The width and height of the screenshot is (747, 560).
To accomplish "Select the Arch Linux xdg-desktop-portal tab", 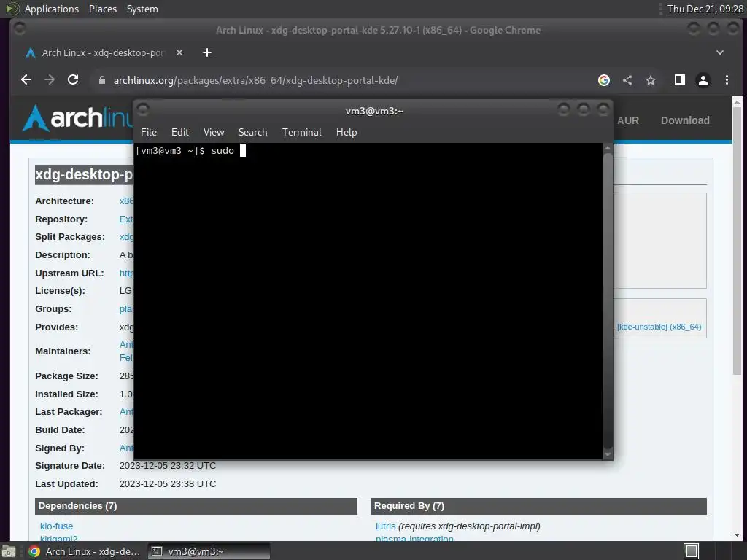I will coord(102,52).
